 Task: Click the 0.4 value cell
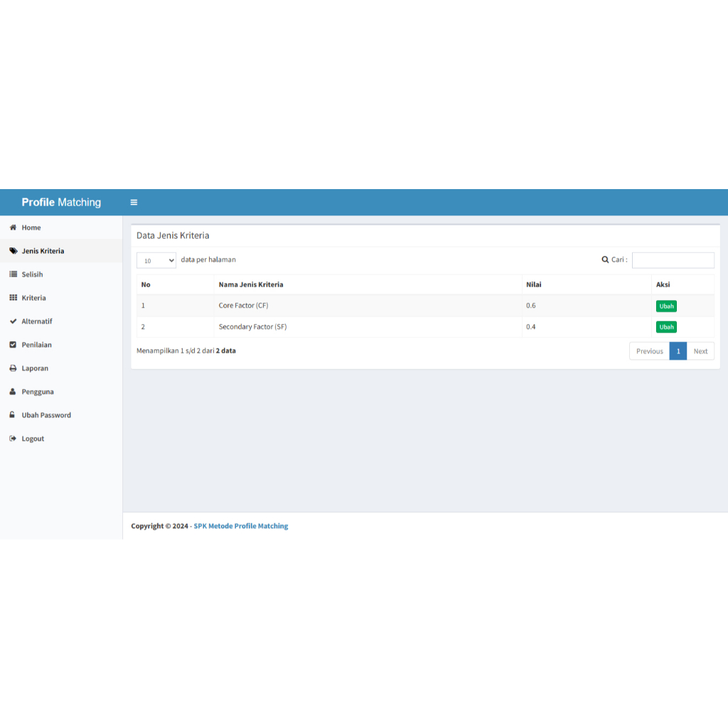[587, 327]
